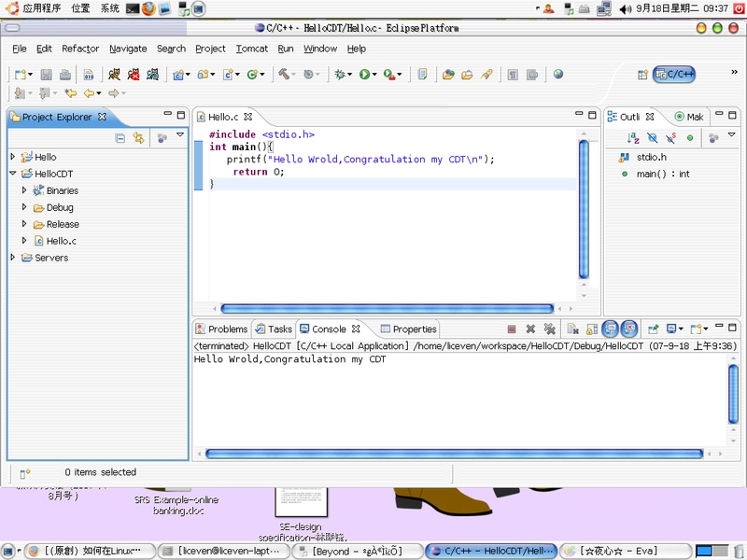Toggle green dot filter in Outline
This screenshot has height=560, width=747.
point(690,138)
